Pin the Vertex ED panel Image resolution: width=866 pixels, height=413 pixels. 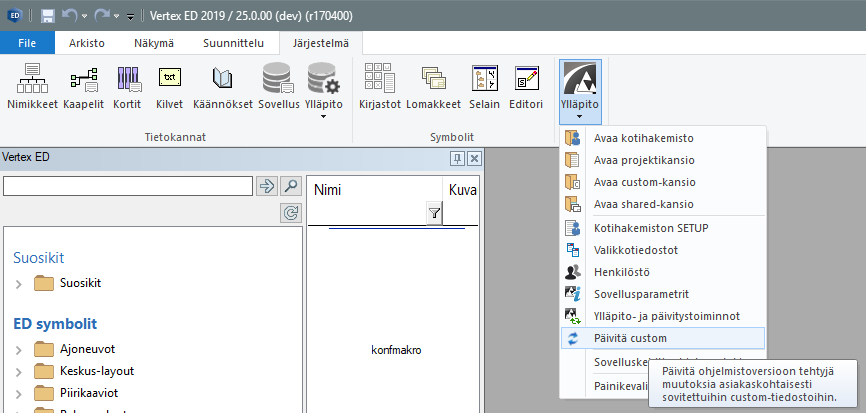click(x=457, y=158)
